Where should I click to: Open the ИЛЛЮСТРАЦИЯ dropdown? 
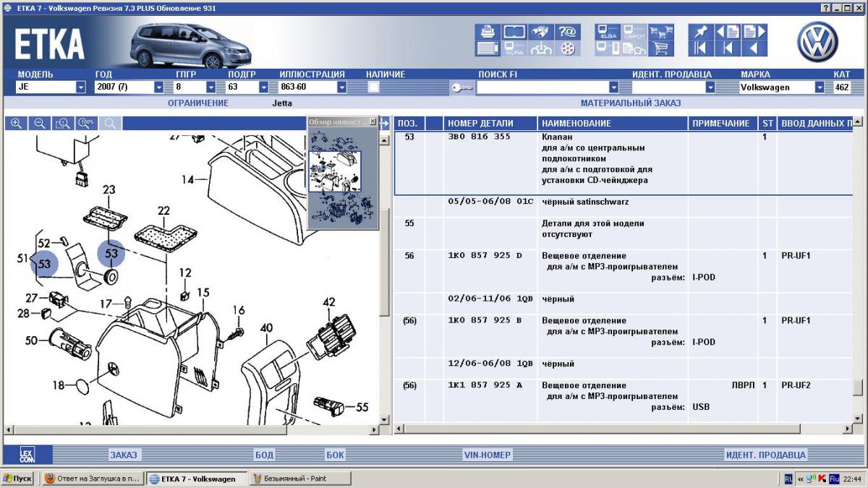341,87
